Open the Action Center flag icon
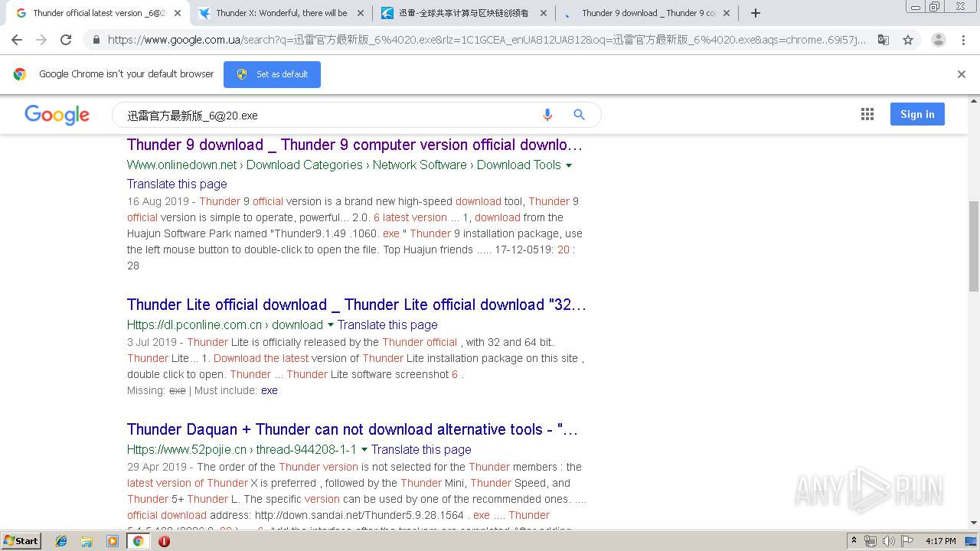 point(906,541)
